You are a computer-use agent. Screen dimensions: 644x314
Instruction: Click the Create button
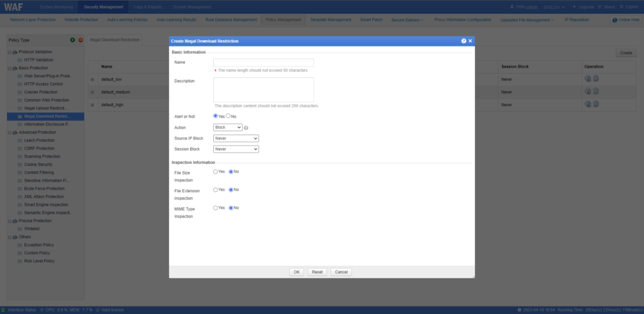(626, 53)
